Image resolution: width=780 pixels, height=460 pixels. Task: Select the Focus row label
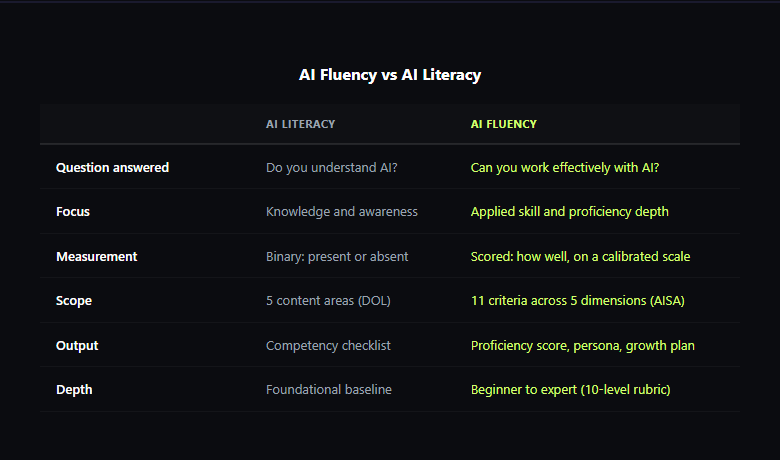[x=73, y=212]
